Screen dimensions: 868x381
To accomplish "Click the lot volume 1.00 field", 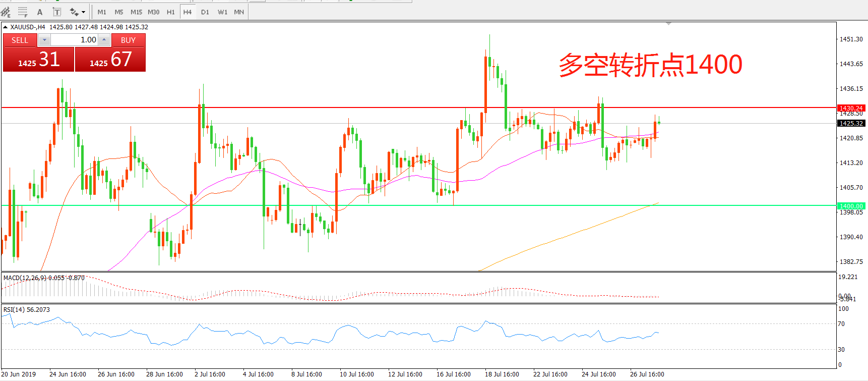I will click(x=75, y=40).
